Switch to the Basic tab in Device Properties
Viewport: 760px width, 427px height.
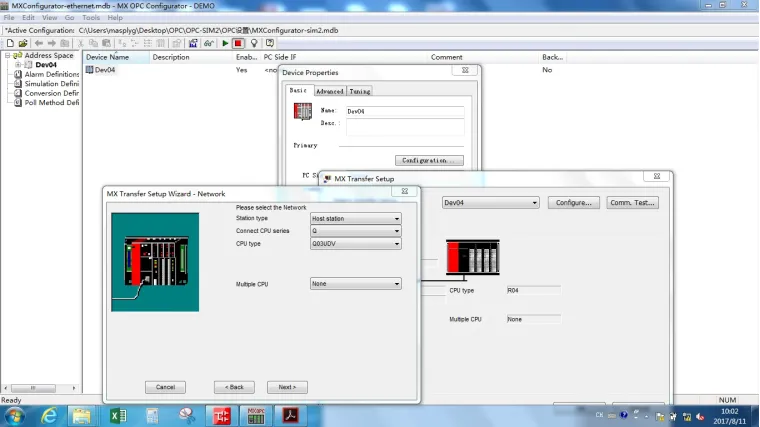pos(298,91)
